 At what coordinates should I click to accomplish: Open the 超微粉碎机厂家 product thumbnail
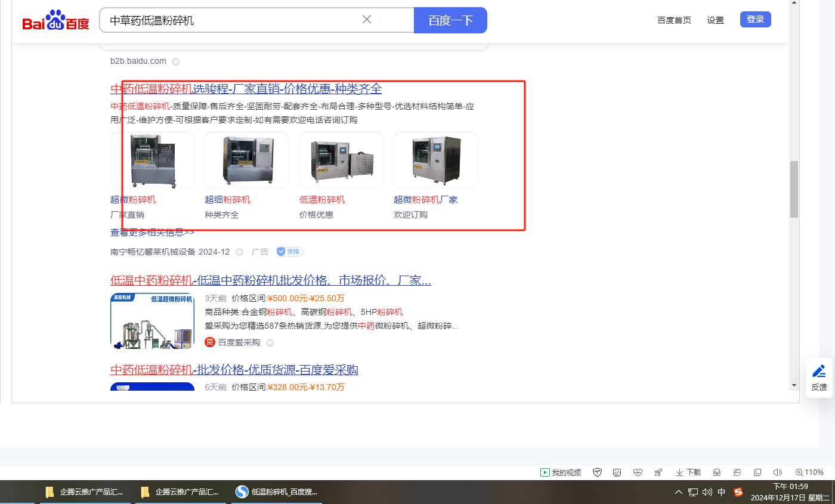pyautogui.click(x=435, y=160)
